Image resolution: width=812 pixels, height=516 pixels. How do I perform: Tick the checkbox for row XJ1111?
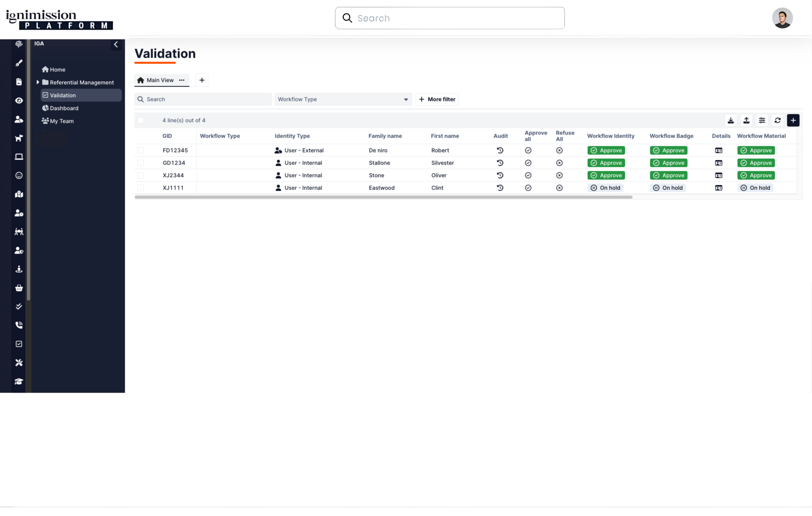click(x=140, y=188)
